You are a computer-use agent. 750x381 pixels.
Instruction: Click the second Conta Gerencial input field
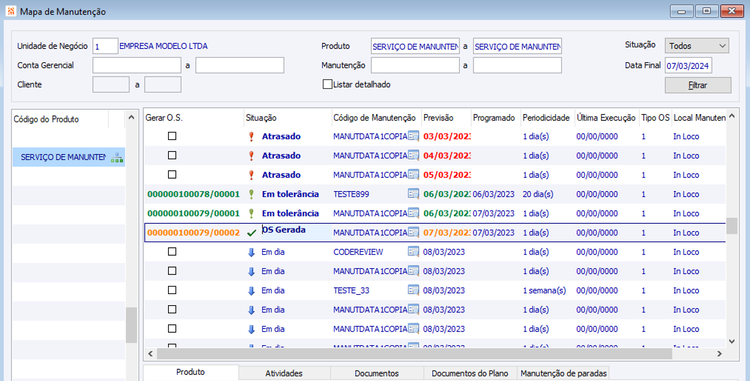coord(240,65)
